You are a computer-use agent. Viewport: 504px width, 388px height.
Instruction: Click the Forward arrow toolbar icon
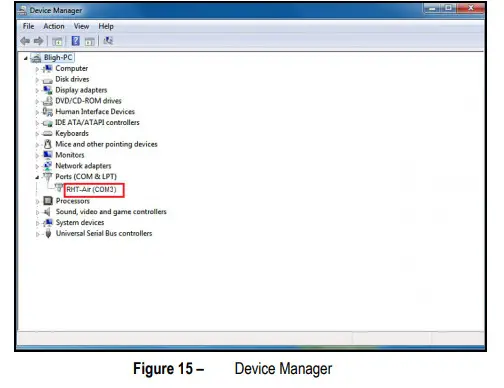coord(39,41)
